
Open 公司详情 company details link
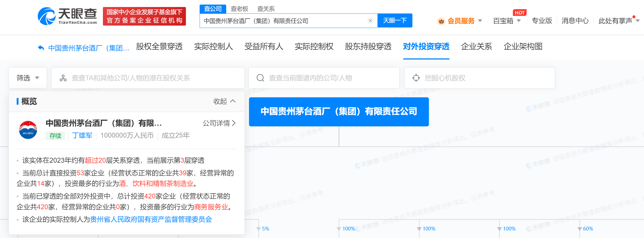(x=219, y=123)
